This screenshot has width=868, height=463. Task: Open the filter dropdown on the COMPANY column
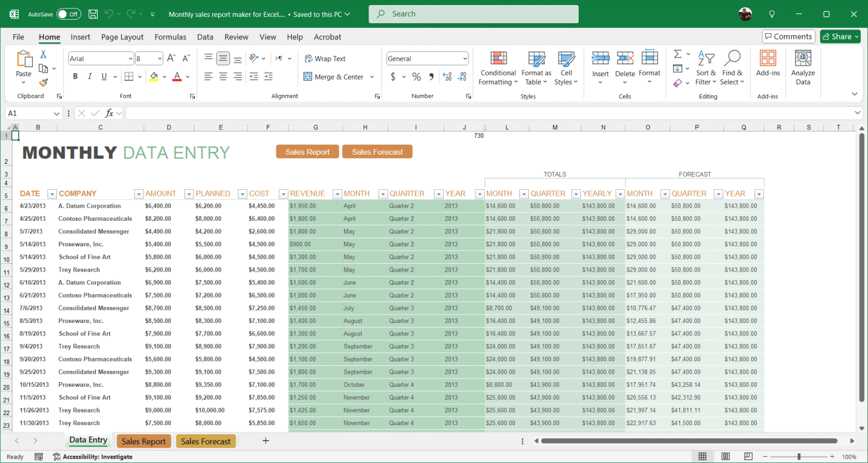tap(138, 193)
